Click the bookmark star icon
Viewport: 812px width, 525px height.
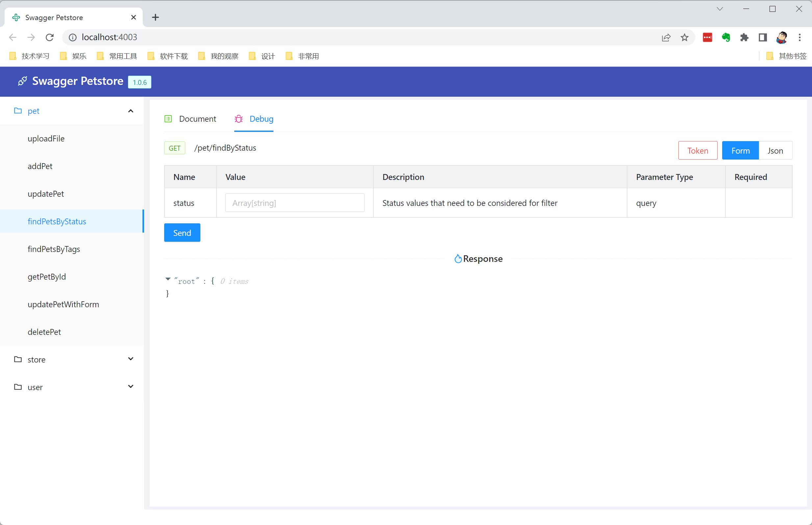coord(684,37)
